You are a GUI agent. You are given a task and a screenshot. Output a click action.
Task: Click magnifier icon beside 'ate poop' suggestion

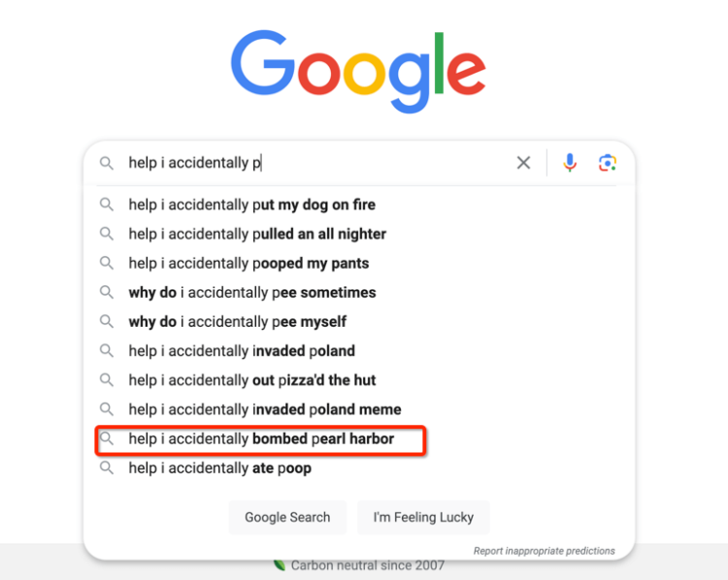pos(107,468)
